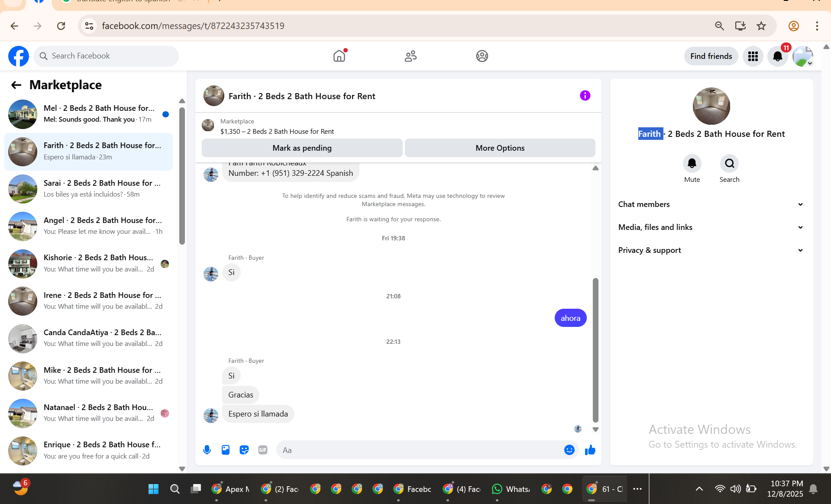
Task: Open the $1,350 Marketplace listing link
Action: (277, 132)
